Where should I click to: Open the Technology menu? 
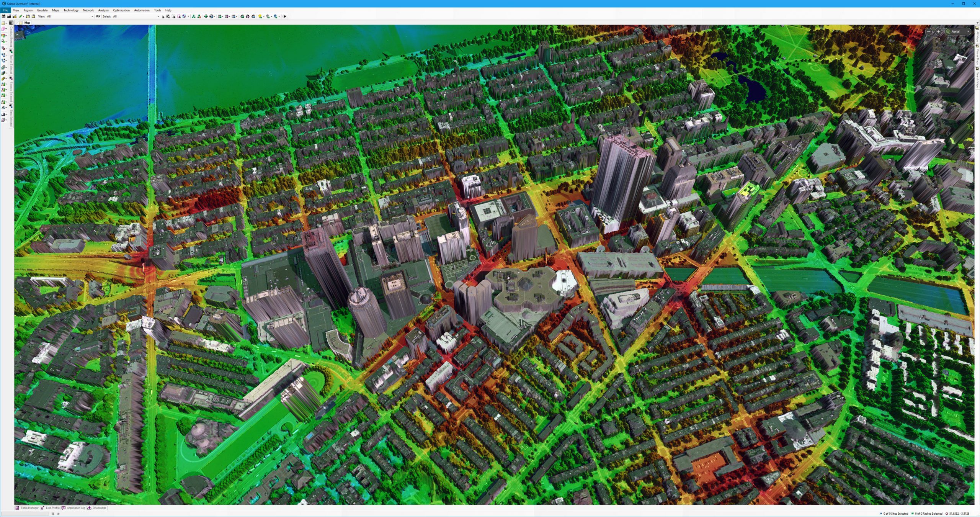click(x=70, y=10)
